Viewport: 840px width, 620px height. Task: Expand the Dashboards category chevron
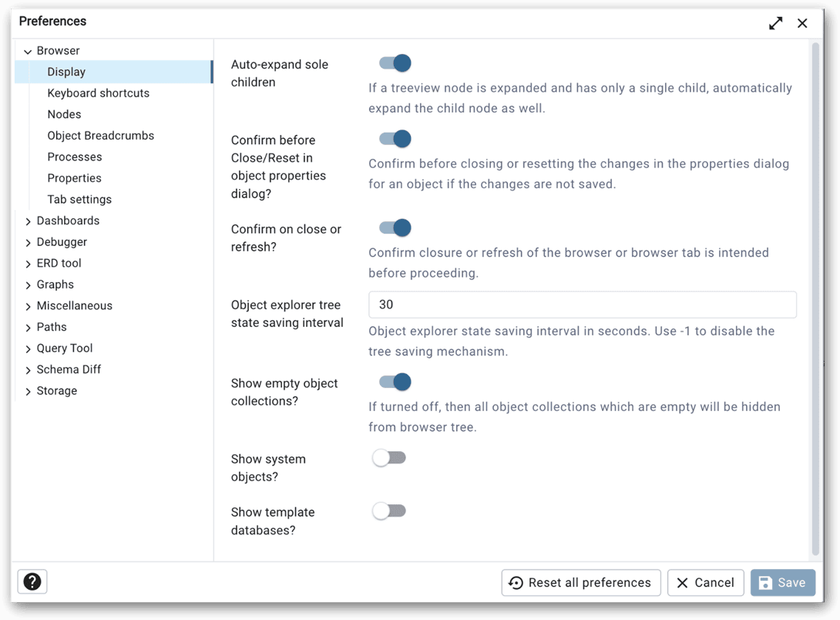click(28, 221)
